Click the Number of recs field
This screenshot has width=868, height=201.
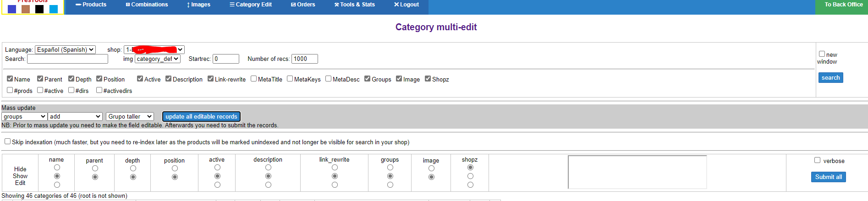point(304,59)
